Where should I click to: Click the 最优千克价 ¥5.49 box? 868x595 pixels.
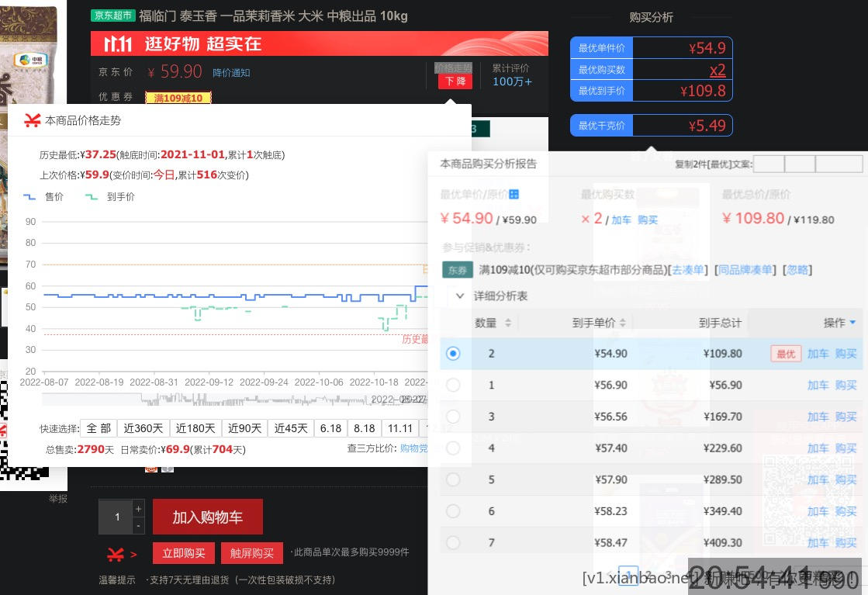(x=652, y=125)
